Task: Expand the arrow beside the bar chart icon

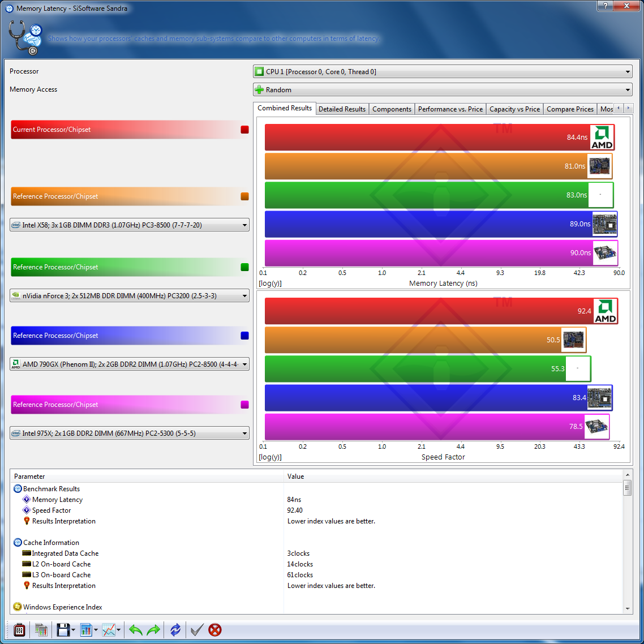Action: click(x=96, y=630)
